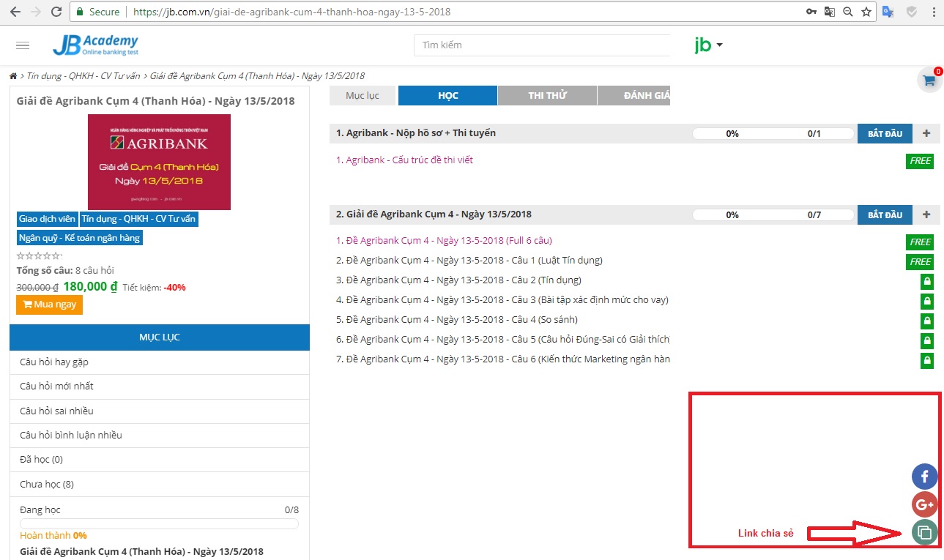Click BẮT ĐẦU for section 1
The image size is (944, 560).
tap(885, 133)
